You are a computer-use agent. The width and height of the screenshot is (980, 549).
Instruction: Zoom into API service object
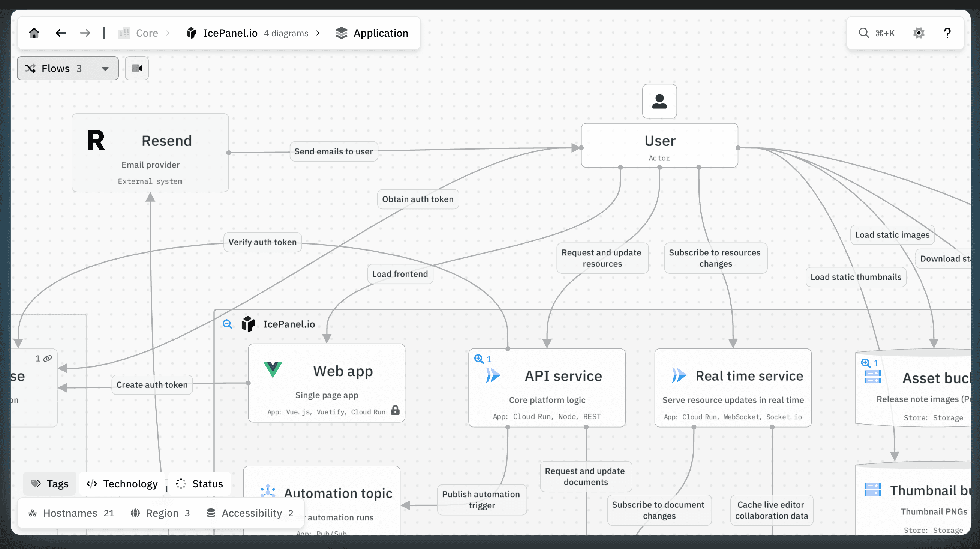(x=479, y=359)
